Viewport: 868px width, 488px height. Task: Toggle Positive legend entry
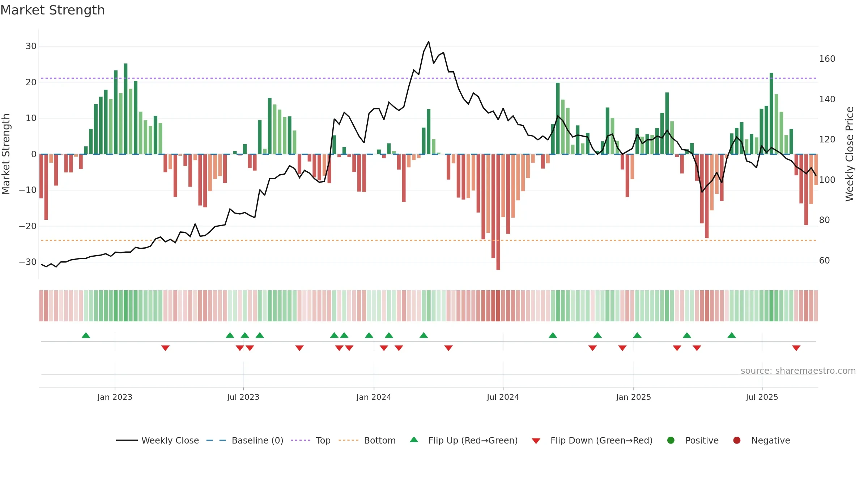(x=693, y=440)
